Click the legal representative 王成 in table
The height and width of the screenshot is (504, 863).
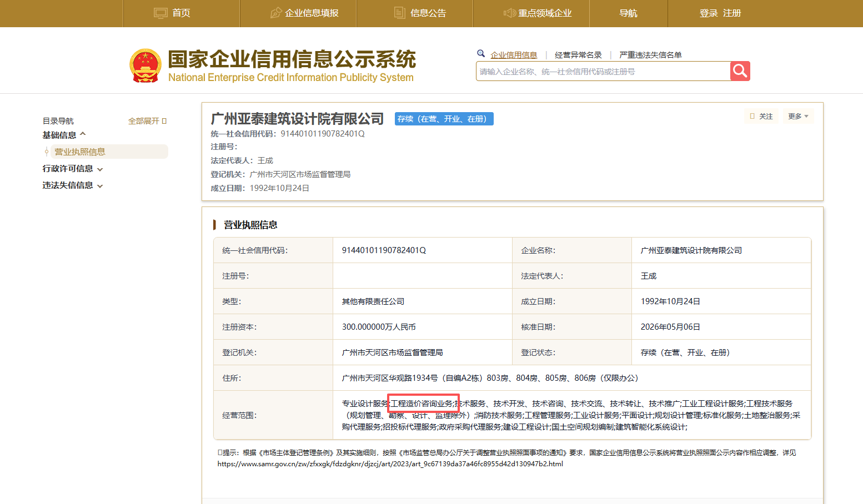pos(649,276)
